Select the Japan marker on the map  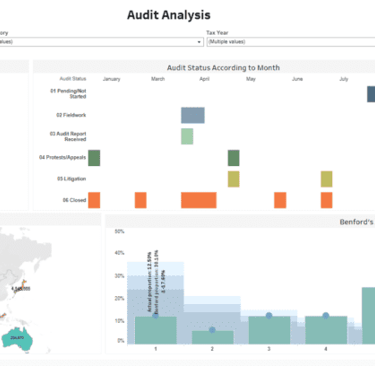point(20,287)
